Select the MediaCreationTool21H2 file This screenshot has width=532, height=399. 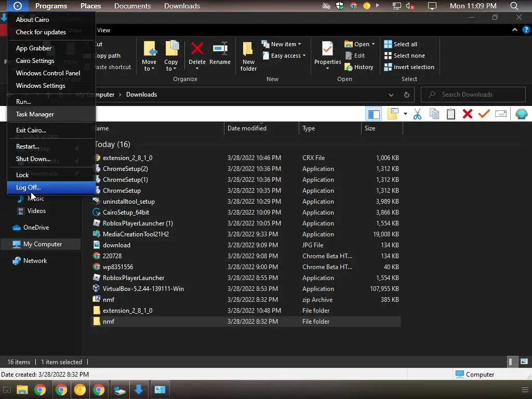tap(246, 234)
